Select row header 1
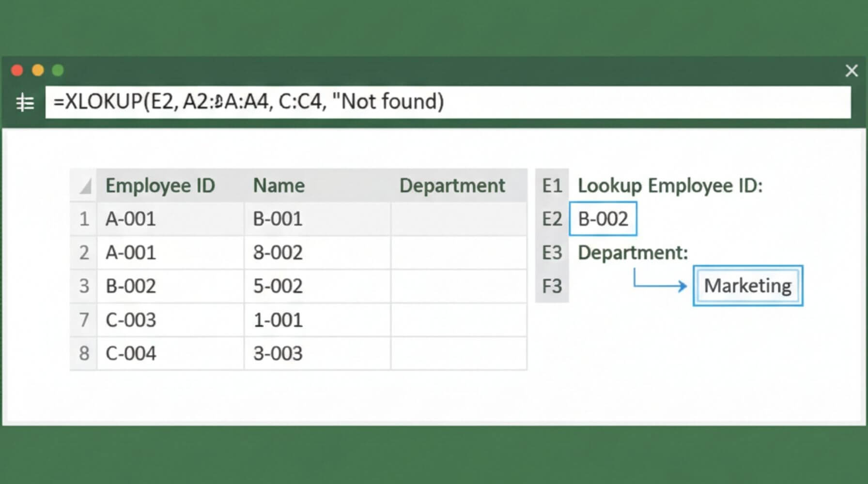The image size is (868, 484). point(84,219)
